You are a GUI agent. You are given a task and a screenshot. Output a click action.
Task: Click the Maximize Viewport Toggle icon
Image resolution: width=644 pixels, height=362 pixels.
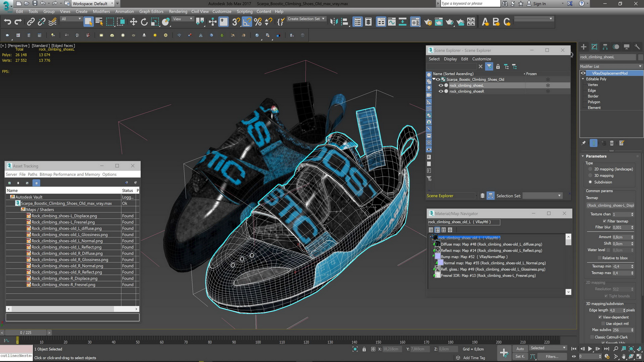[639, 357]
